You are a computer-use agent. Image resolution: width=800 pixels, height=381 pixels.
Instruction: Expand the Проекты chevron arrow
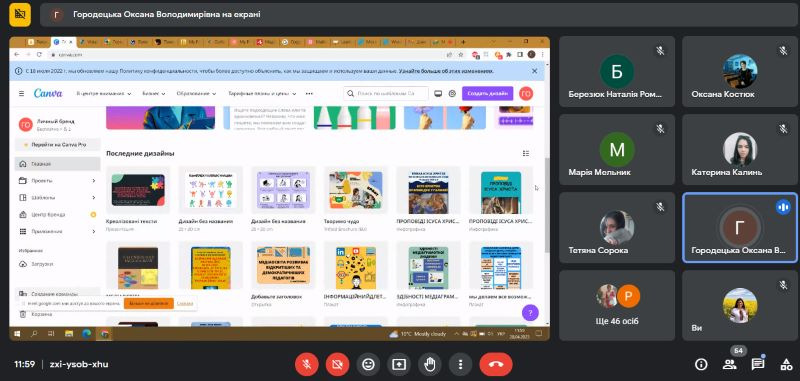click(x=94, y=181)
